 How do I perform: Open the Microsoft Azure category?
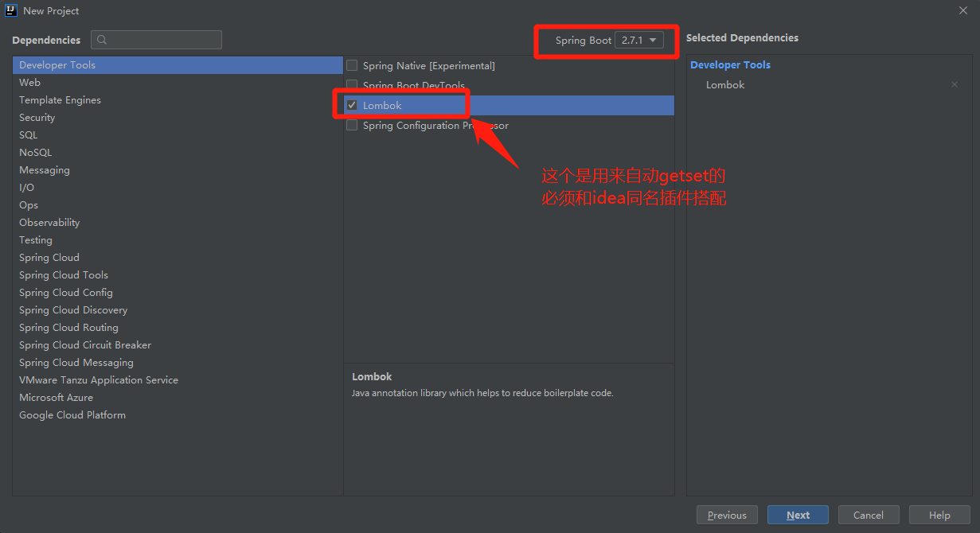[x=178, y=398]
